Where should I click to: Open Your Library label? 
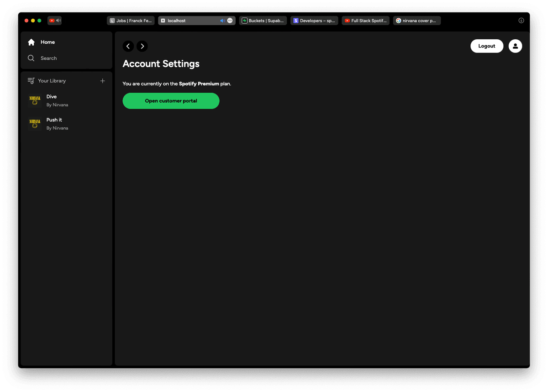tap(52, 81)
